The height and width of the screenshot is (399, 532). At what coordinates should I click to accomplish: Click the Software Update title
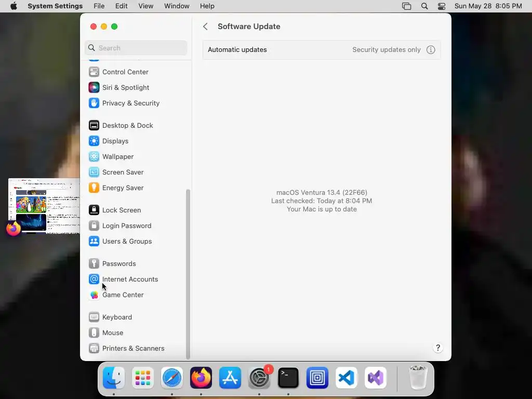pos(249,26)
